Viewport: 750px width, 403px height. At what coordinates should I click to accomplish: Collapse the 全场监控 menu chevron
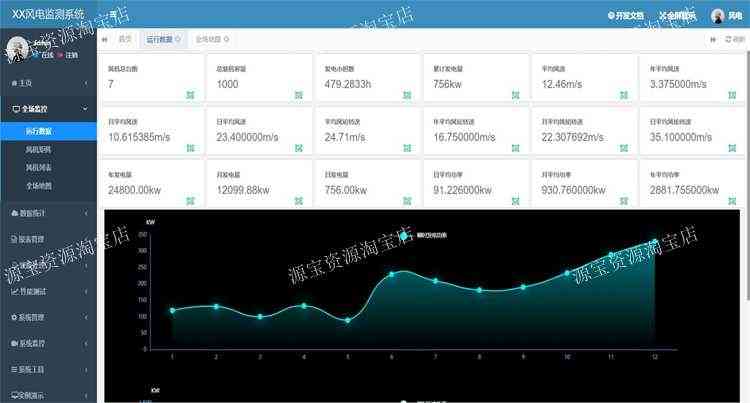[85, 109]
